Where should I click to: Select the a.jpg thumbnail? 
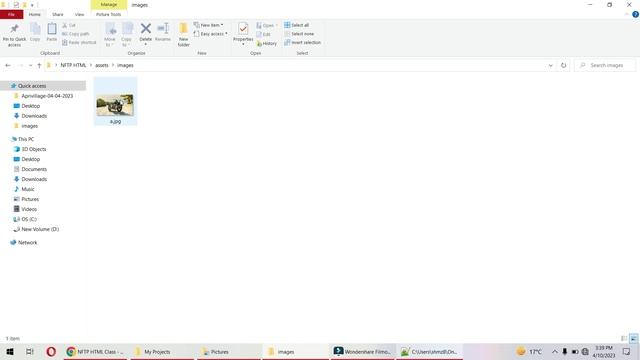[115, 101]
